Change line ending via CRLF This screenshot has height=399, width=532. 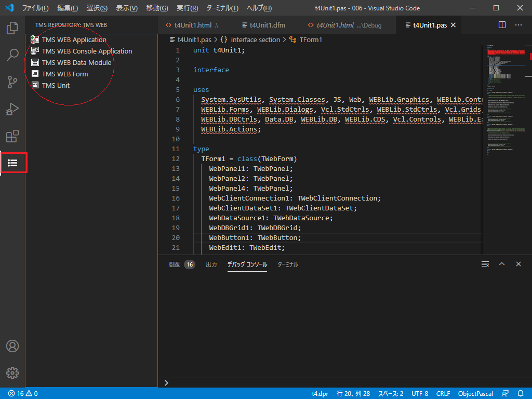pyautogui.click(x=443, y=394)
